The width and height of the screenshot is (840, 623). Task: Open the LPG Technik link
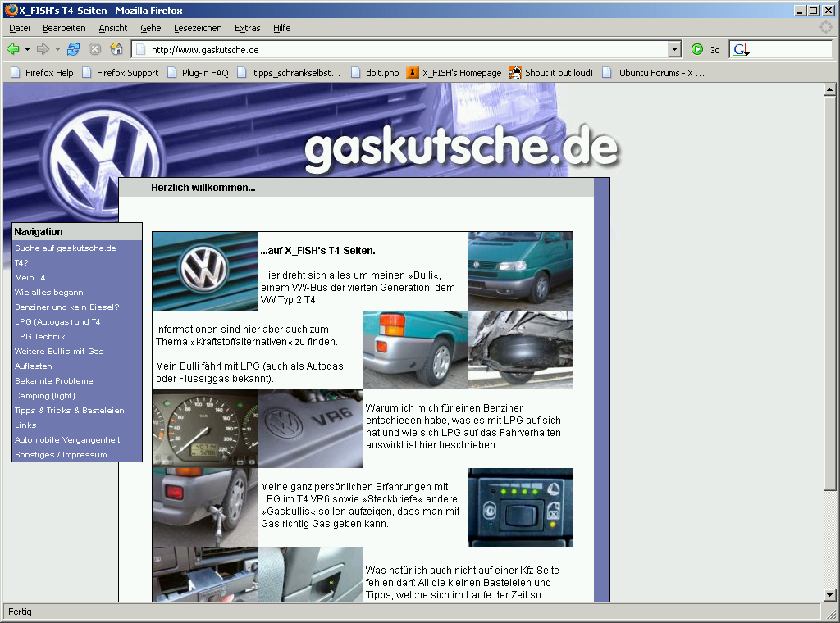tap(40, 336)
